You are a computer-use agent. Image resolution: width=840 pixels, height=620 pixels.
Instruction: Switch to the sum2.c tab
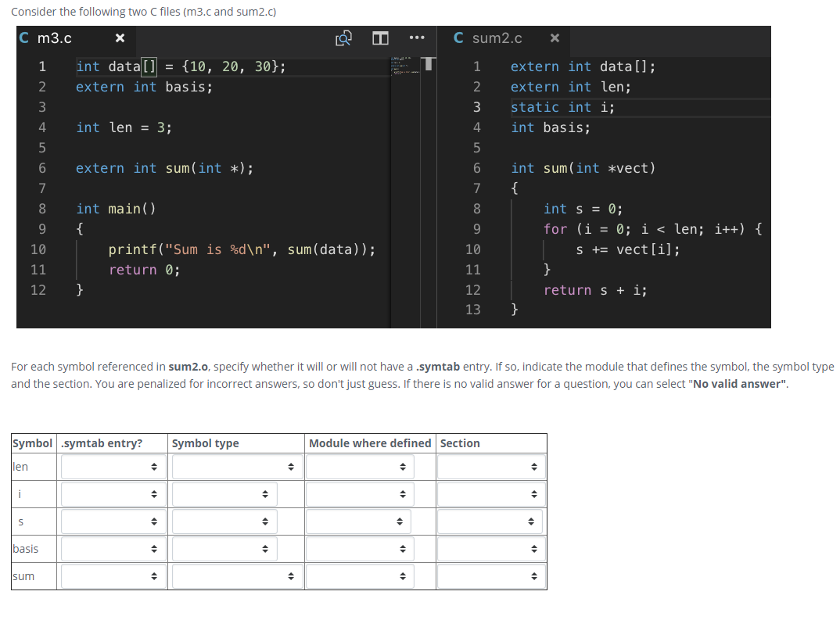499,38
